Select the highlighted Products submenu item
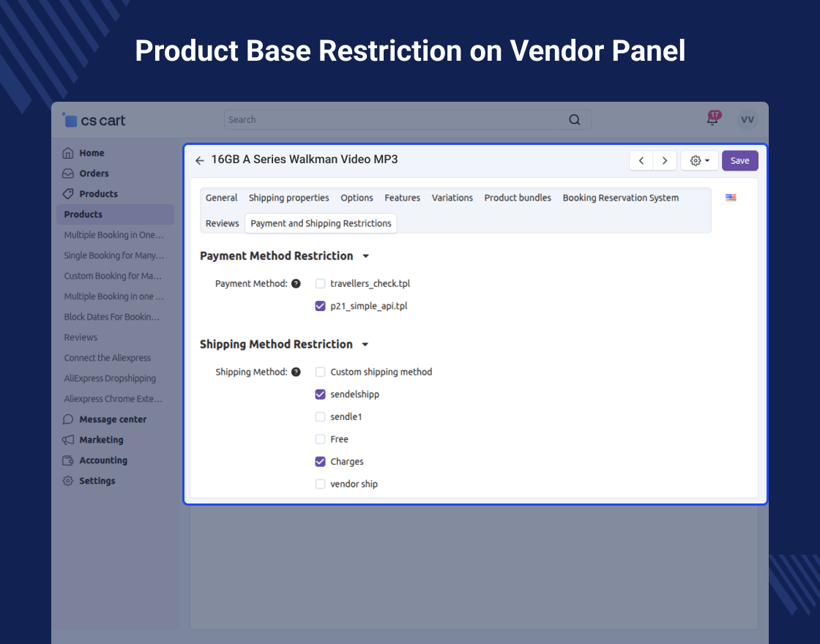The width and height of the screenshot is (820, 644). [x=115, y=214]
